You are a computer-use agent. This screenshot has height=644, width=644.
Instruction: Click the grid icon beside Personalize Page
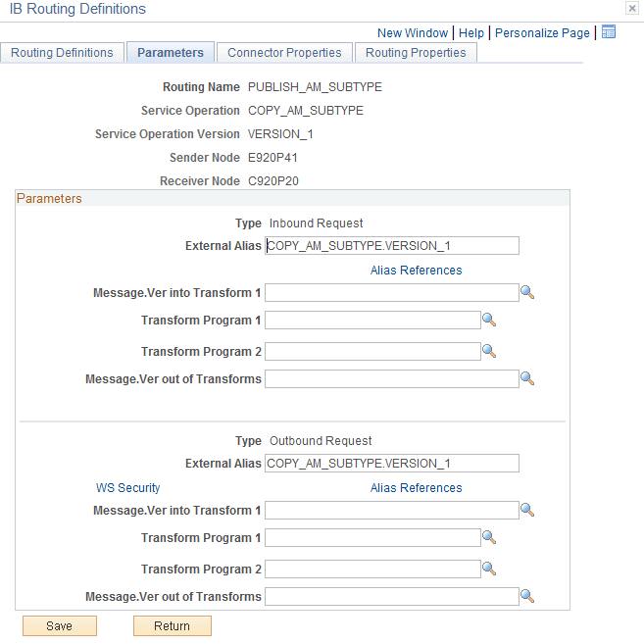pyautogui.click(x=609, y=31)
